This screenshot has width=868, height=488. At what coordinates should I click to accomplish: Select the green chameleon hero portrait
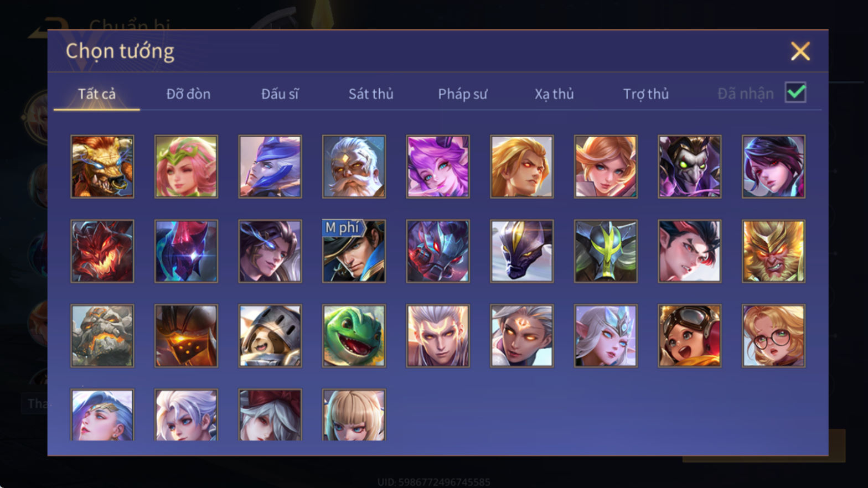354,336
